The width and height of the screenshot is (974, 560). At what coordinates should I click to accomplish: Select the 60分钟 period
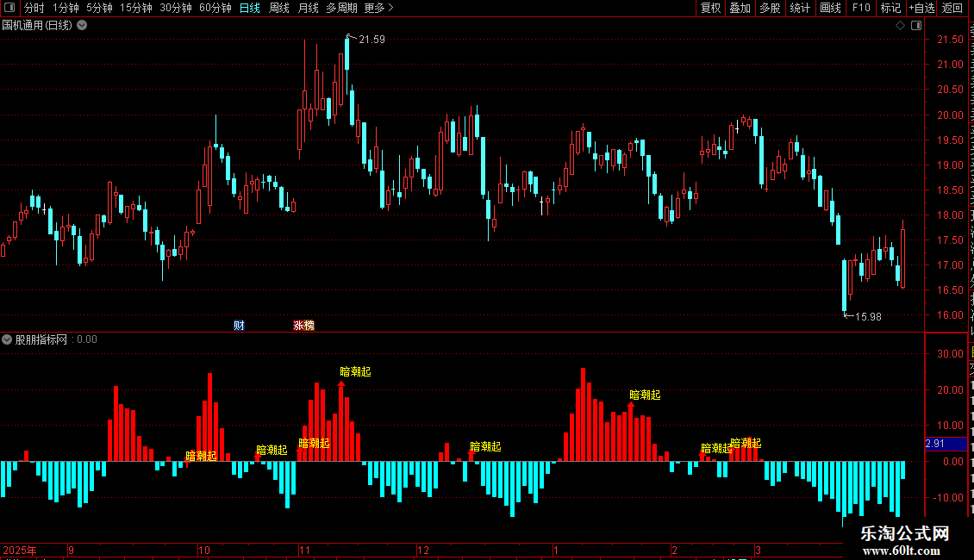(215, 8)
